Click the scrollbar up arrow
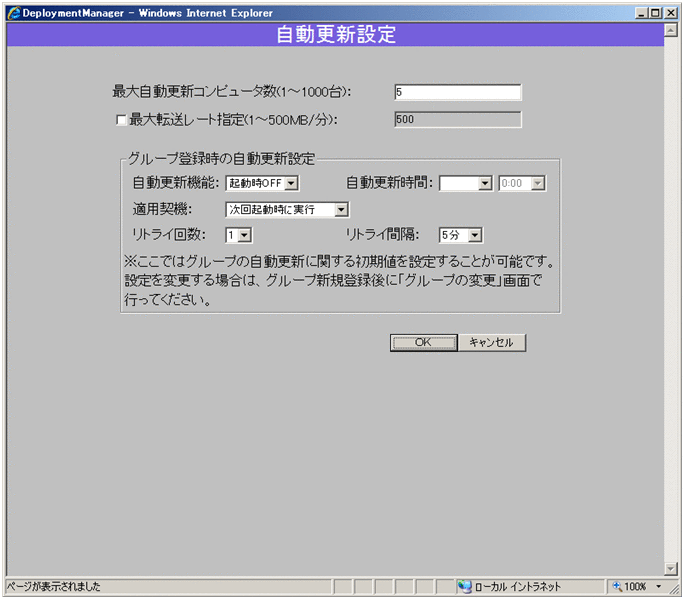The width and height of the screenshot is (685, 600). [x=671, y=30]
